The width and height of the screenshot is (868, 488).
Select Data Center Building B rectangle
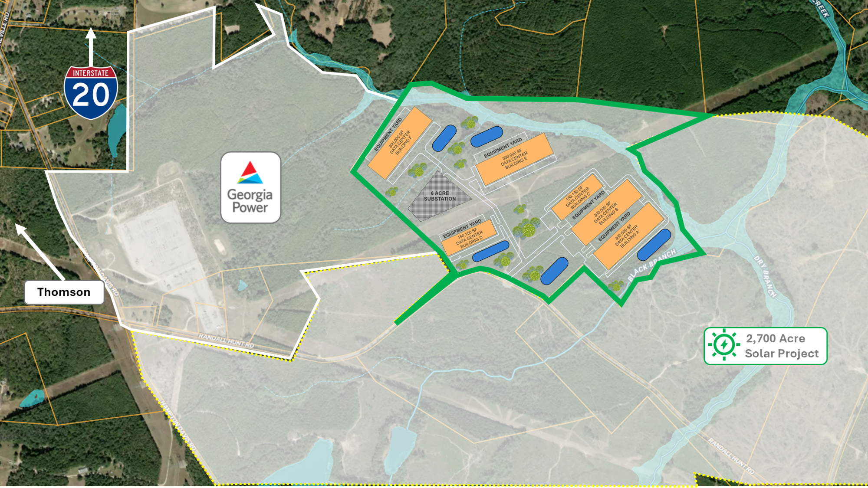pyautogui.click(x=607, y=213)
